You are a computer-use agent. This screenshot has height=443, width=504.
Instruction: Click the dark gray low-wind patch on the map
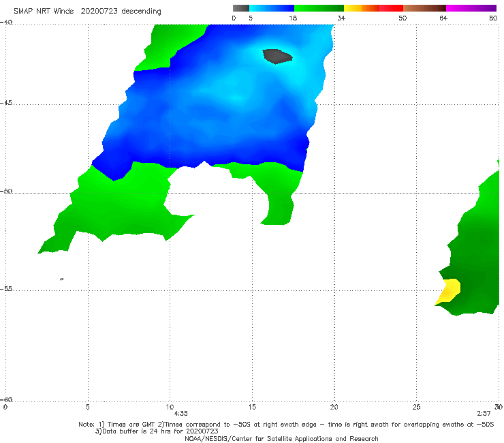(277, 57)
